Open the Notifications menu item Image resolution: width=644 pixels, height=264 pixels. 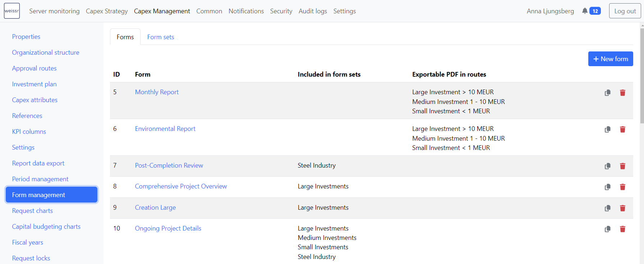coord(246,11)
